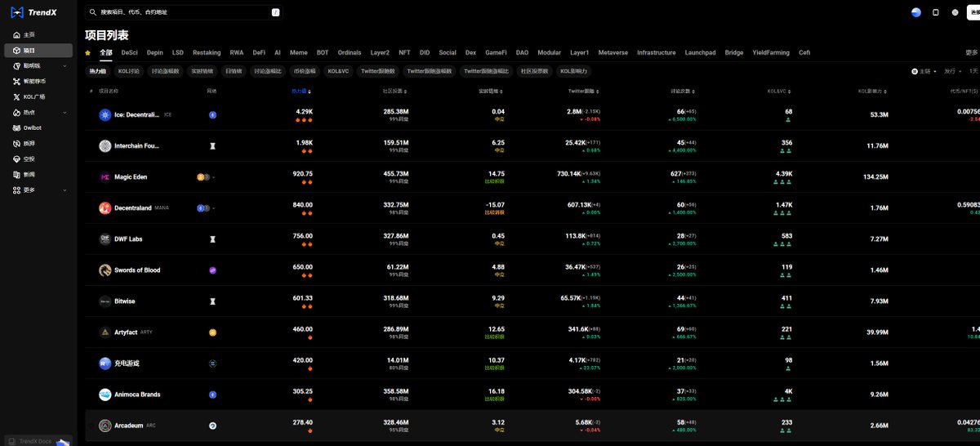This screenshot has height=446, width=980.
Task: Click network icon in Arcadeum row
Action: point(212,426)
